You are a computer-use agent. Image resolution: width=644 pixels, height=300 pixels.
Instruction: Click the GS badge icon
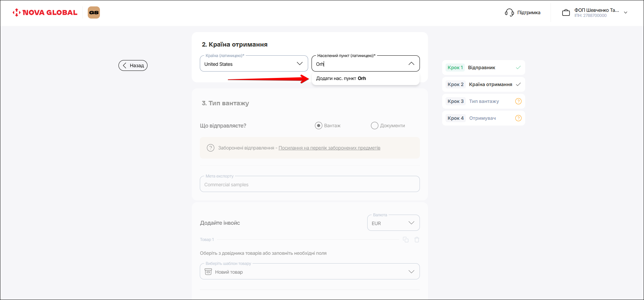pos(94,12)
